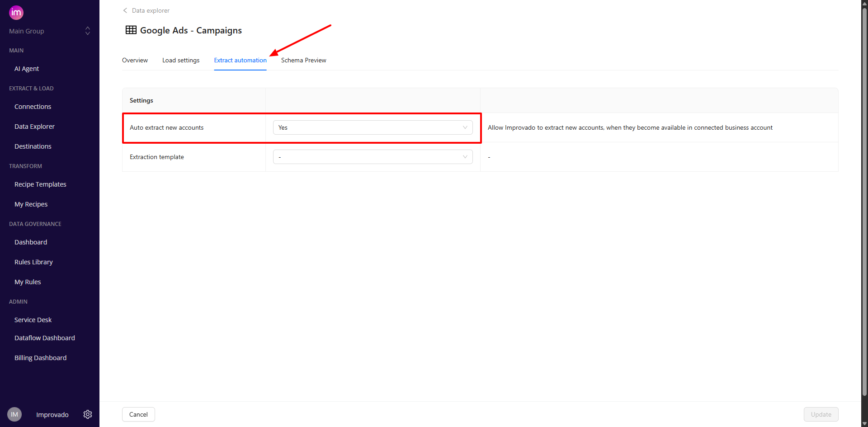This screenshot has height=427, width=868.
Task: Click the back chevron next to Data explorer
Action: [x=125, y=10]
